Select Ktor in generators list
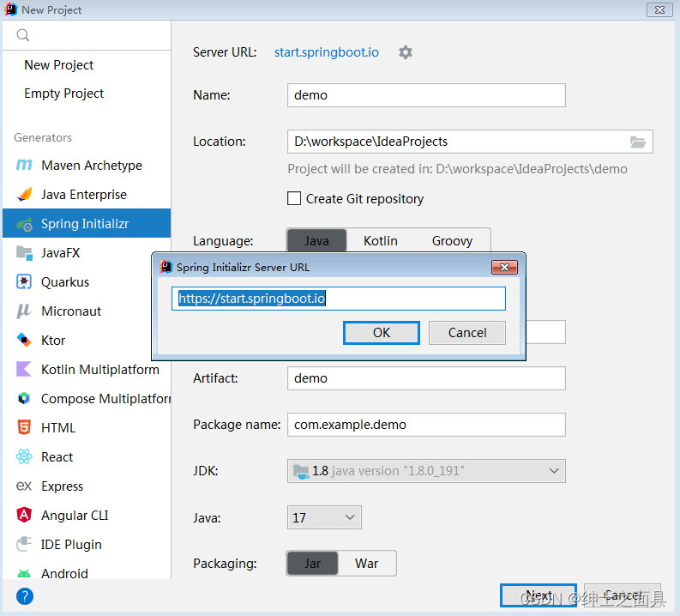 78,340
